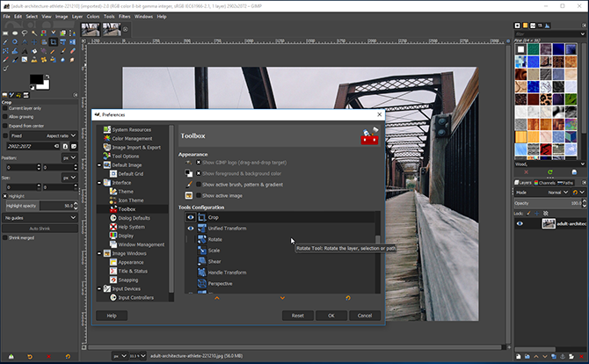Reset tool order with the orange reset icon
This screenshot has width=589, height=364.
click(347, 298)
